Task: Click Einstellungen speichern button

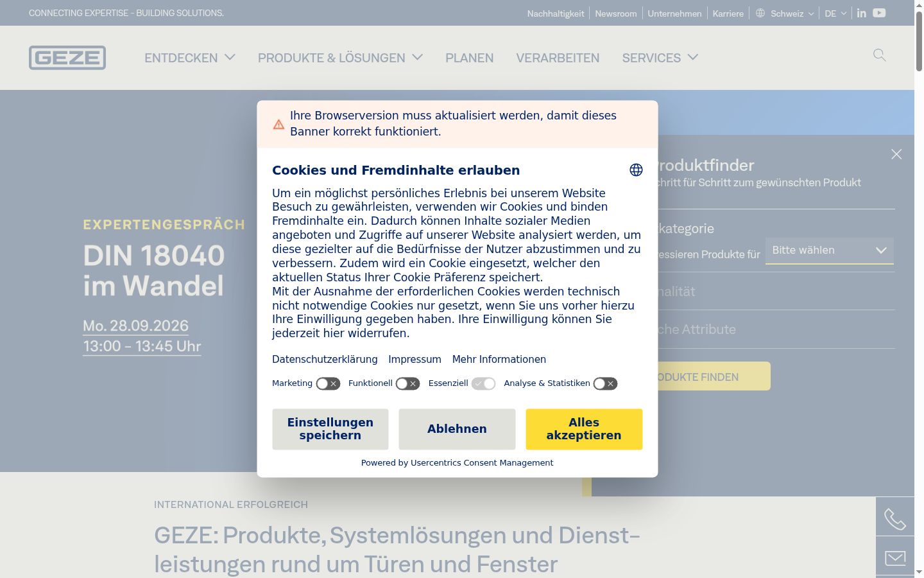Action: (330, 429)
